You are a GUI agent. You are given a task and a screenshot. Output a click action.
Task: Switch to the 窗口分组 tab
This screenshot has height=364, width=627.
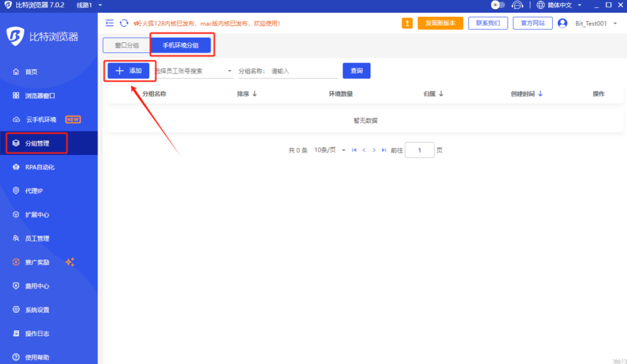[125, 45]
